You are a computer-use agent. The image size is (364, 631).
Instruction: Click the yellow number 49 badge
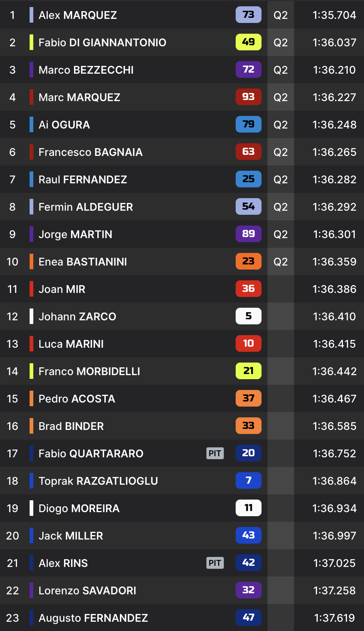pyautogui.click(x=248, y=42)
